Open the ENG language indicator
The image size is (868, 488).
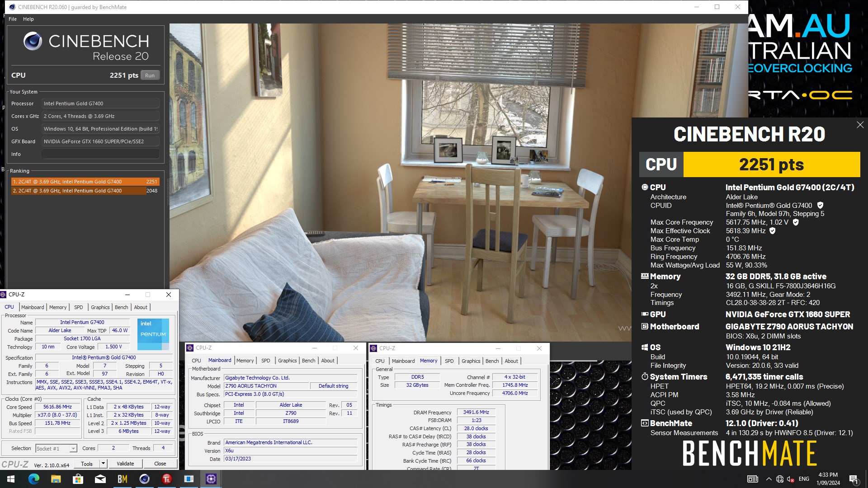[804, 479]
